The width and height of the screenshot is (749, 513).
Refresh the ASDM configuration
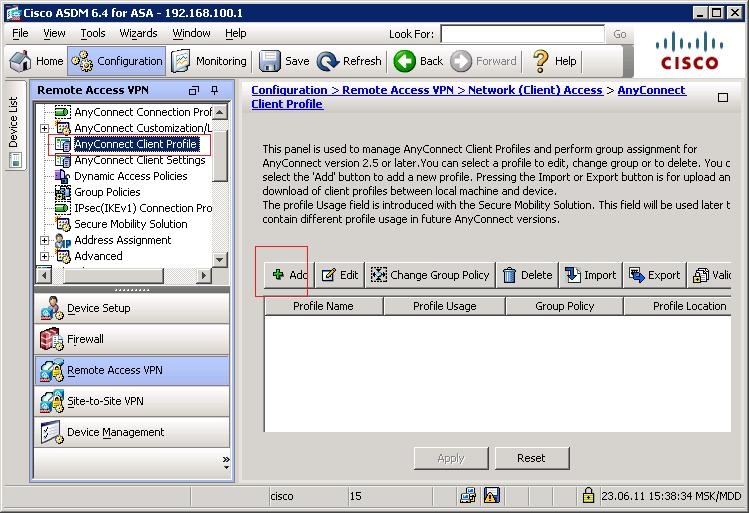349,61
